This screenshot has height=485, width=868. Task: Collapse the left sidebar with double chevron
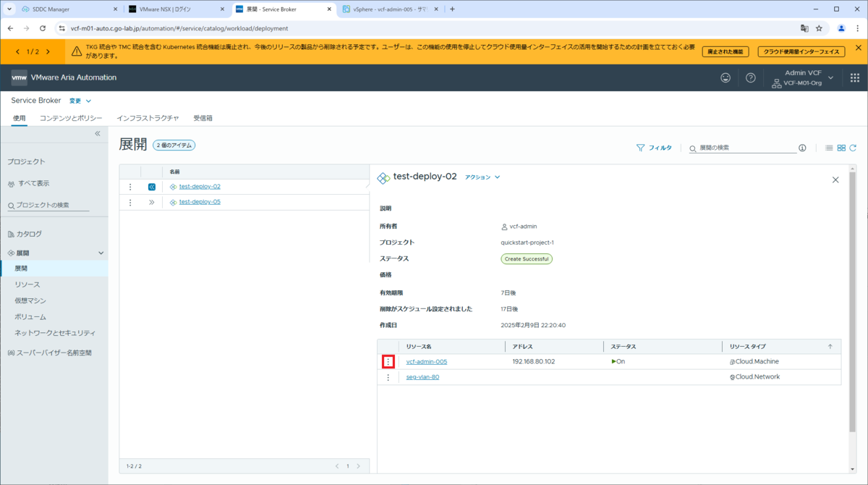98,134
